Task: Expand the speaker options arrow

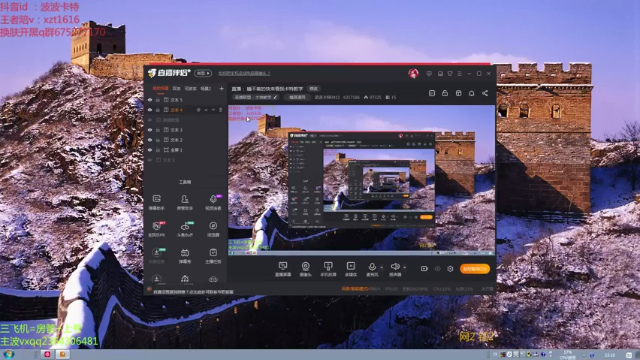Action: [404, 268]
